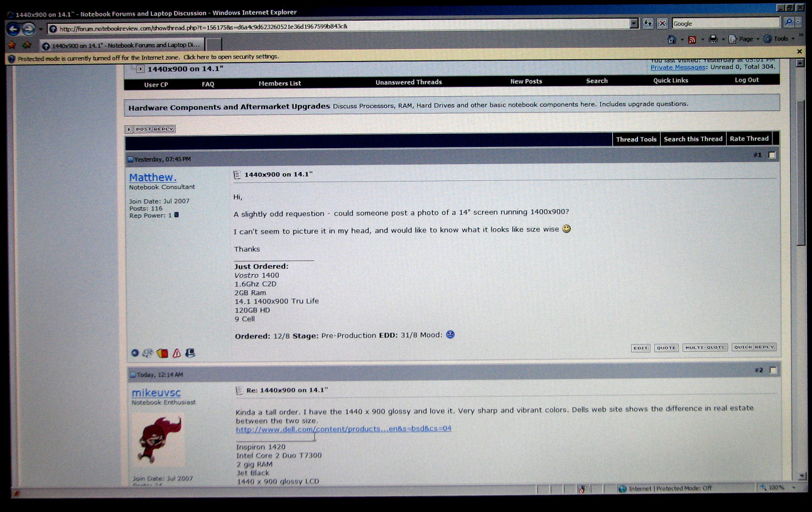Click the Stop loading X icon
The width and height of the screenshot is (812, 512).
(662, 23)
